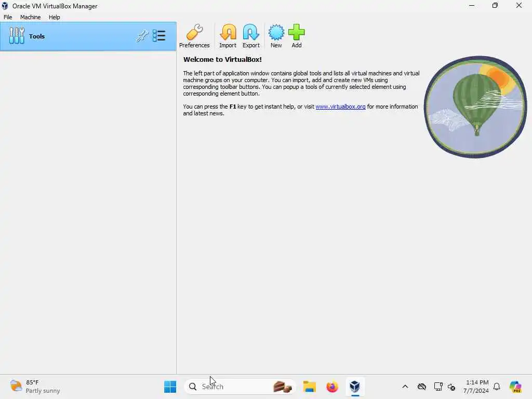532x399 pixels.
Task: Close the VirtualBox Manager window
Action: 519,6
